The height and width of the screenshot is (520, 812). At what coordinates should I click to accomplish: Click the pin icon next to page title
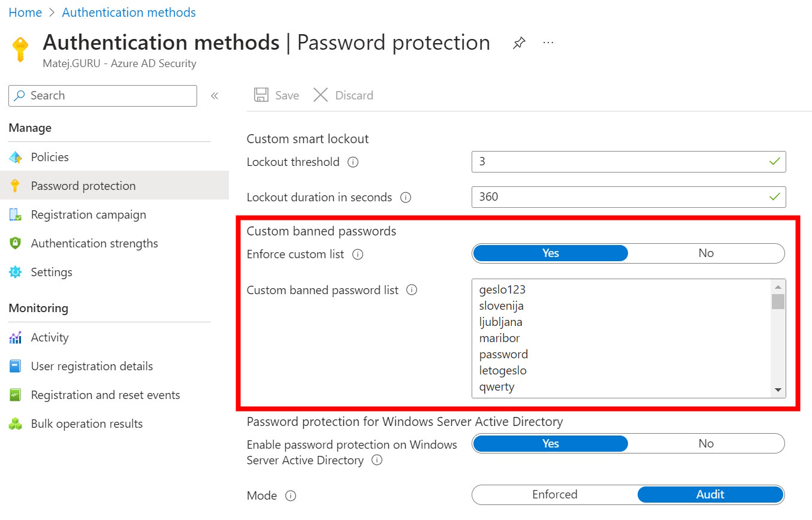(x=519, y=43)
